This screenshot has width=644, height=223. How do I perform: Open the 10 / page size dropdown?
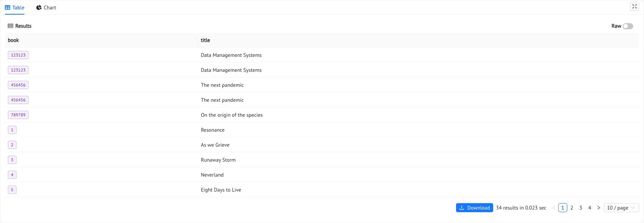pos(621,208)
